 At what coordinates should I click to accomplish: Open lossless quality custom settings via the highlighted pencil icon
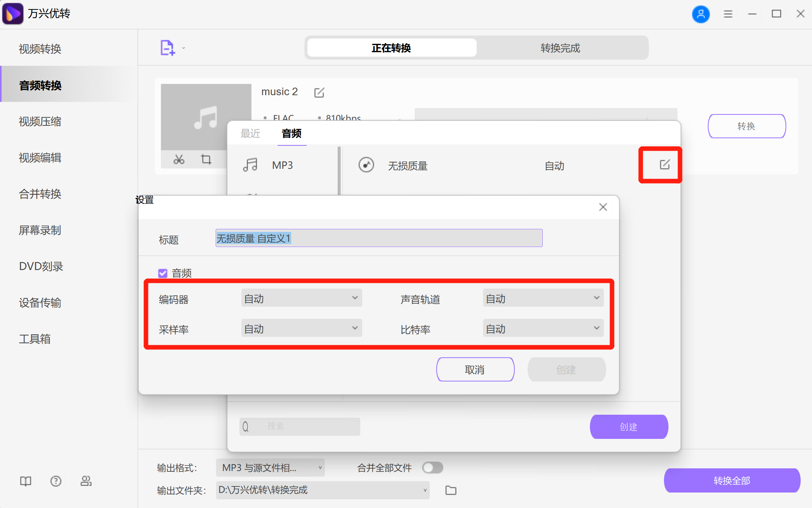[665, 165]
